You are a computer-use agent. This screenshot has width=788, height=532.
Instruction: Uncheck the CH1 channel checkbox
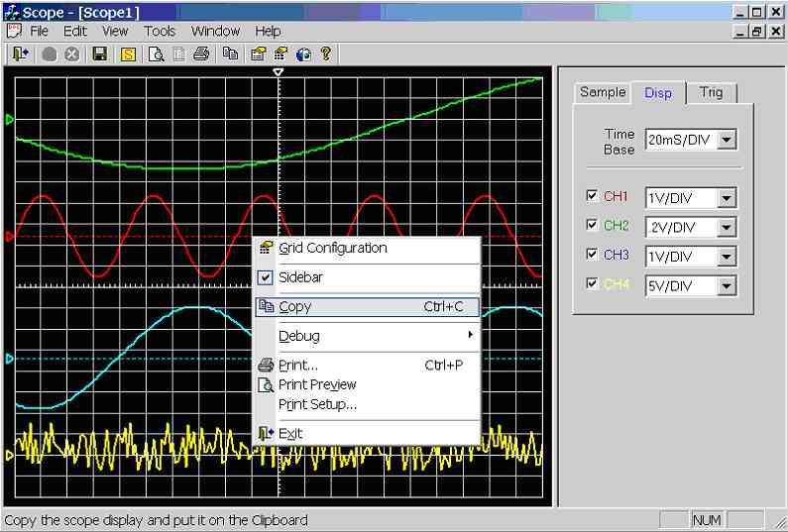point(593,196)
